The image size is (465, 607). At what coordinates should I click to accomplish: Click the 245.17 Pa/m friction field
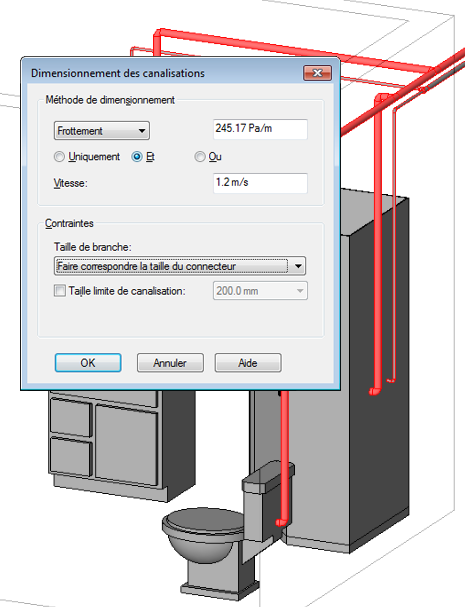click(x=260, y=129)
